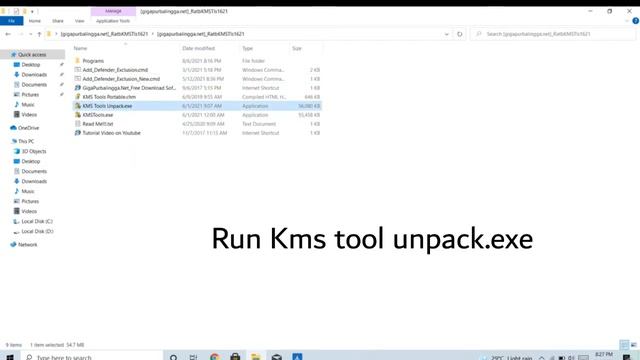The image size is (640, 360).
Task: Click the 'File folder' type text of Programs
Action: click(253, 61)
